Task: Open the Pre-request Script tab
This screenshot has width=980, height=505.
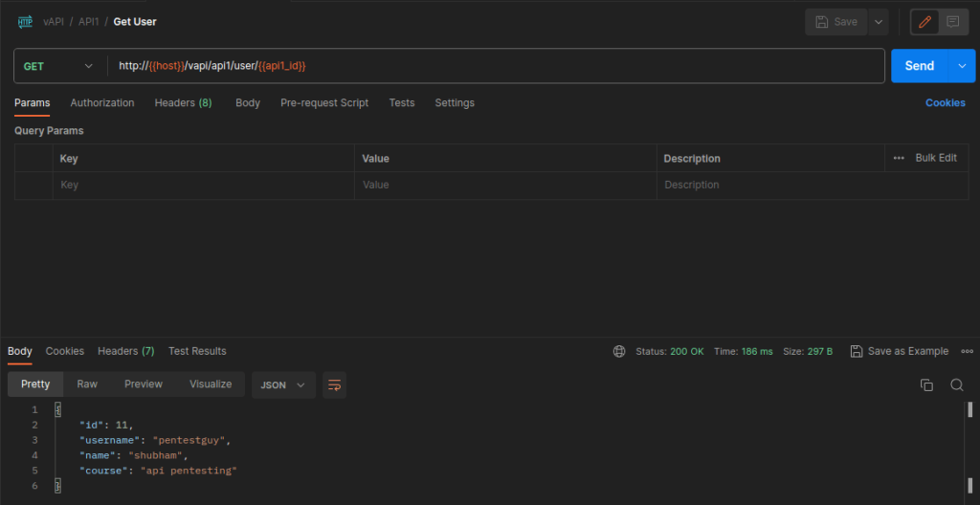Action: pyautogui.click(x=324, y=102)
